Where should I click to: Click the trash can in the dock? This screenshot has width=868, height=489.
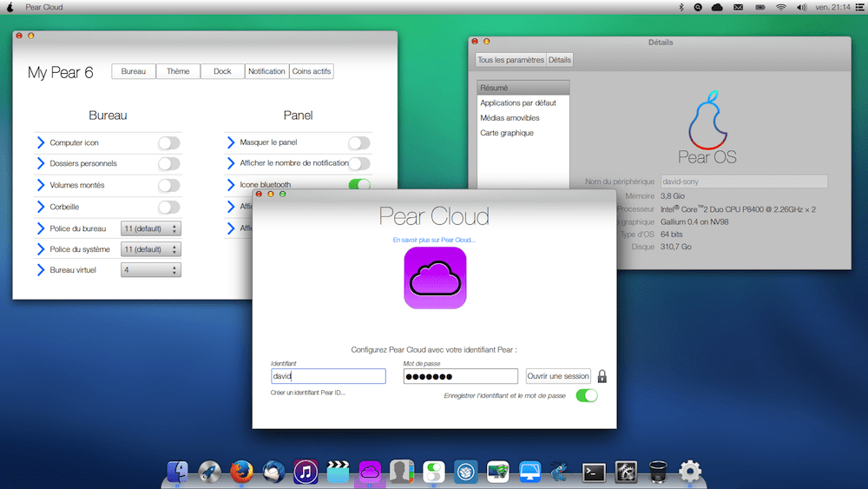pyautogui.click(x=657, y=472)
